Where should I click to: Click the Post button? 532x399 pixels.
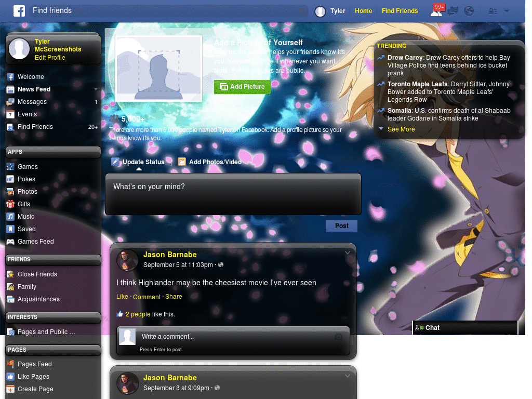click(x=342, y=226)
